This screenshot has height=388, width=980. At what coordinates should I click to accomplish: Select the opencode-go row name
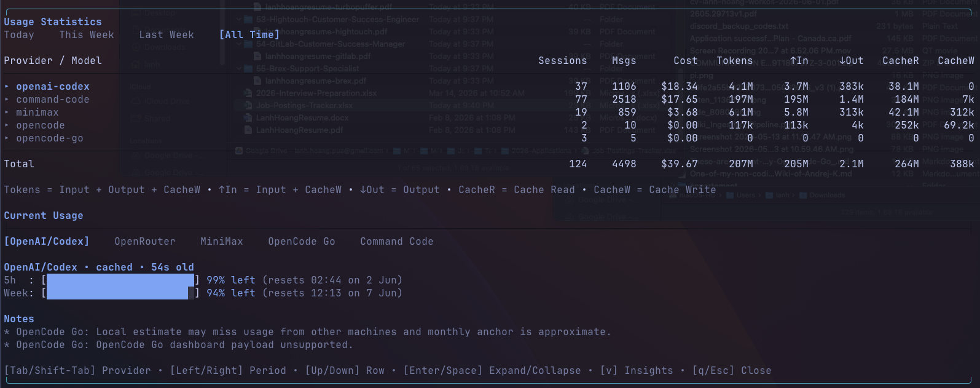50,138
